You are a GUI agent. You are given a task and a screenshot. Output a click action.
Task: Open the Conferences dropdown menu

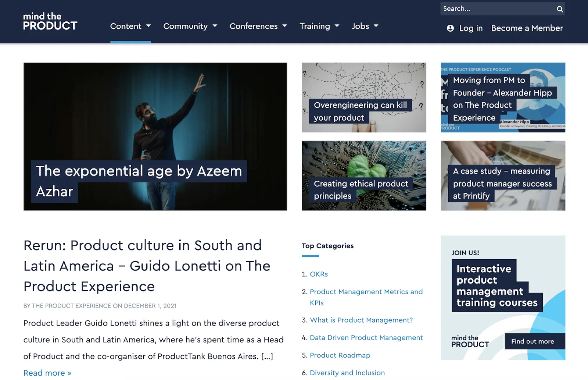[258, 26]
